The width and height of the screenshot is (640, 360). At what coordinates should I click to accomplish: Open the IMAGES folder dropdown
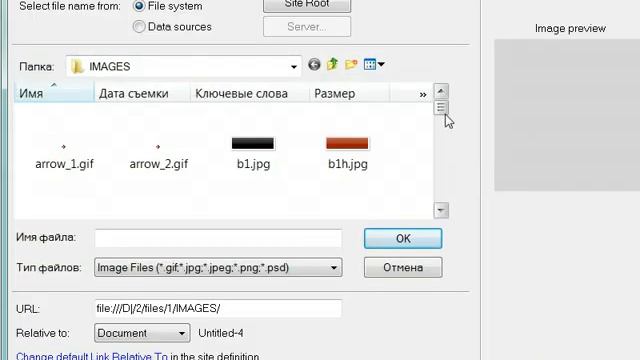[293, 67]
